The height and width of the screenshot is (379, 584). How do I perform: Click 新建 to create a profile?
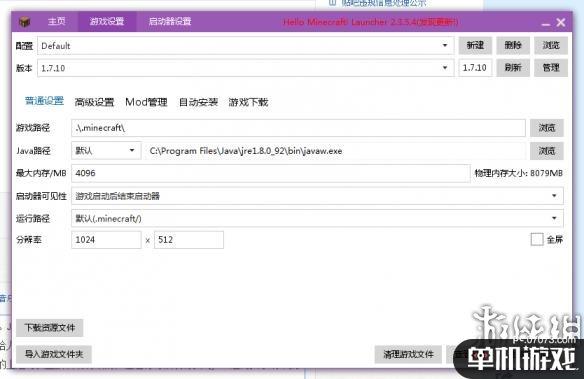click(x=475, y=45)
